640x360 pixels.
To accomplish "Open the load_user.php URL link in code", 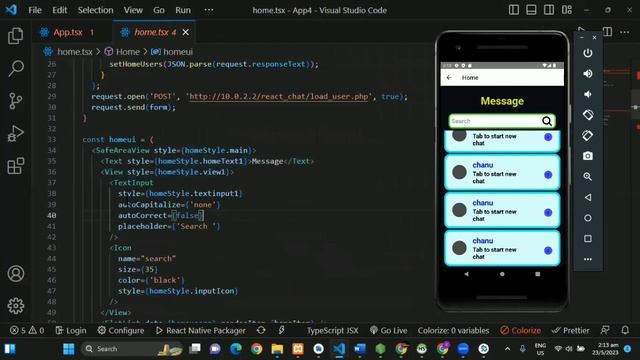I will point(279,96).
